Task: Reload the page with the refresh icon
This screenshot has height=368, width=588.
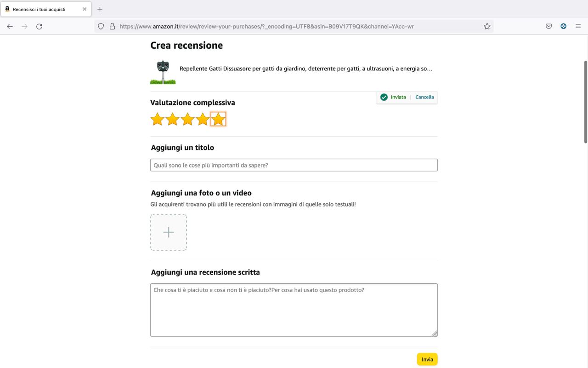Action: coord(40,26)
